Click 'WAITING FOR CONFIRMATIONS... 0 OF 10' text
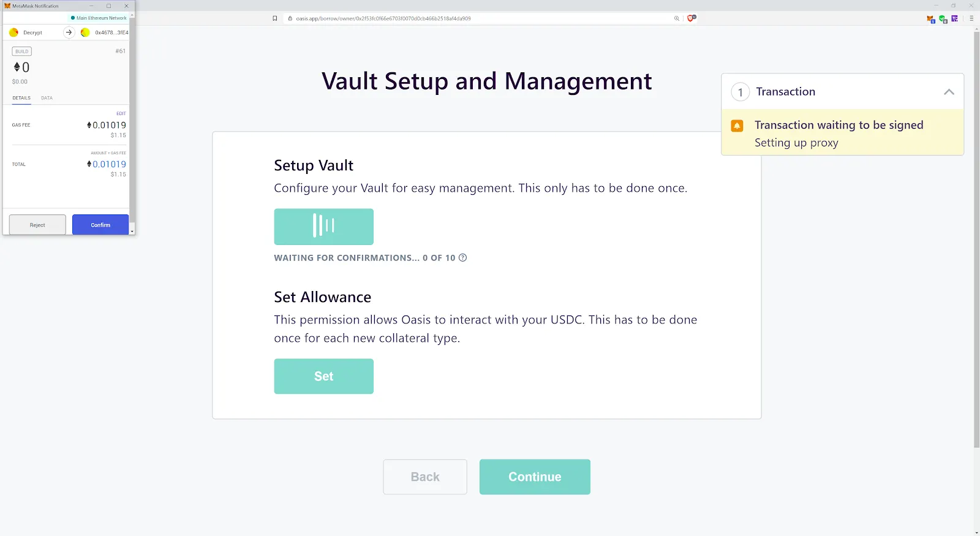980x536 pixels. pyautogui.click(x=364, y=258)
